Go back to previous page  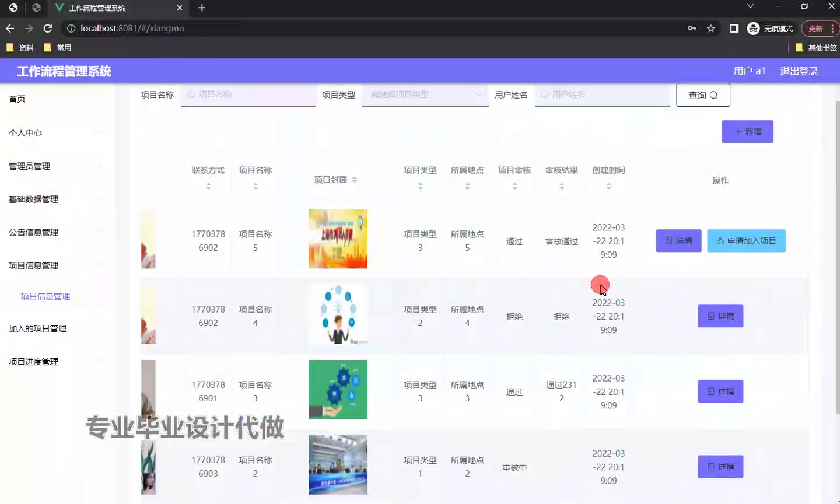[x=10, y=28]
